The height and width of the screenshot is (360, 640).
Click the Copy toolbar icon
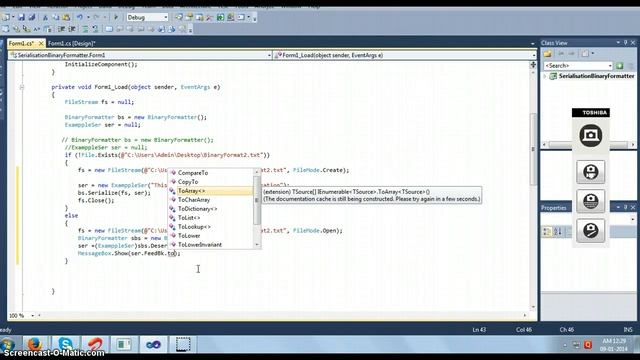pos(56,17)
